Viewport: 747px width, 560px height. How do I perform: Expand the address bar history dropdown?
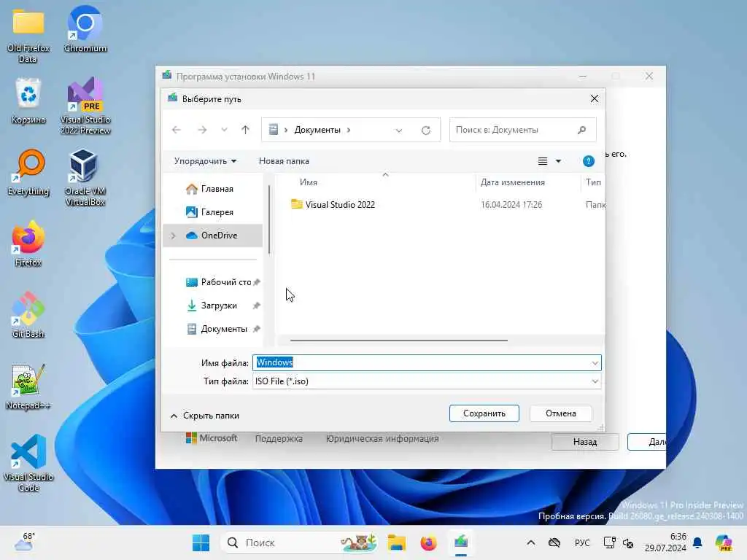tap(399, 130)
